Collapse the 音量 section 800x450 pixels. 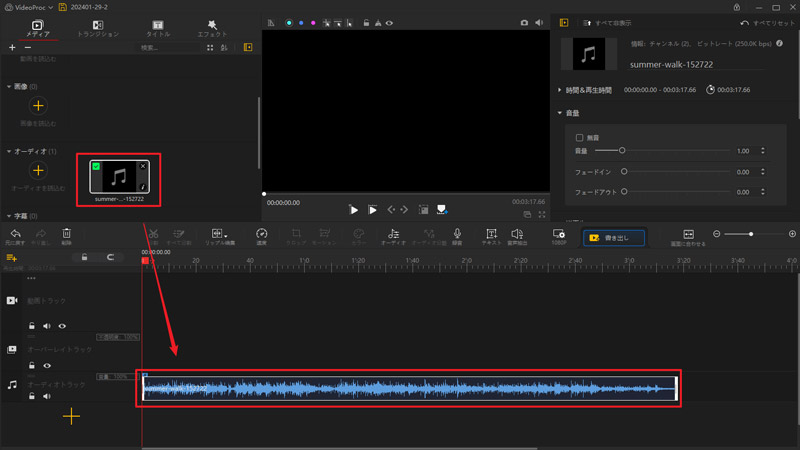coord(560,113)
